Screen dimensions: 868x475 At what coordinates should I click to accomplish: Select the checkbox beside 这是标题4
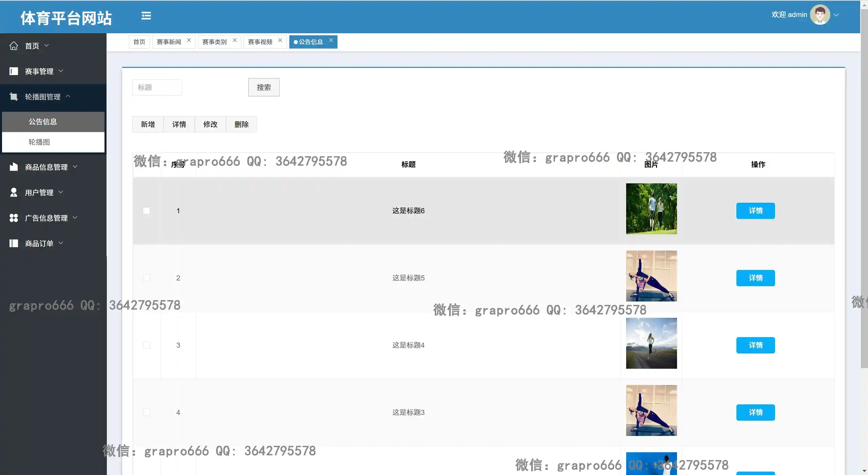147,345
